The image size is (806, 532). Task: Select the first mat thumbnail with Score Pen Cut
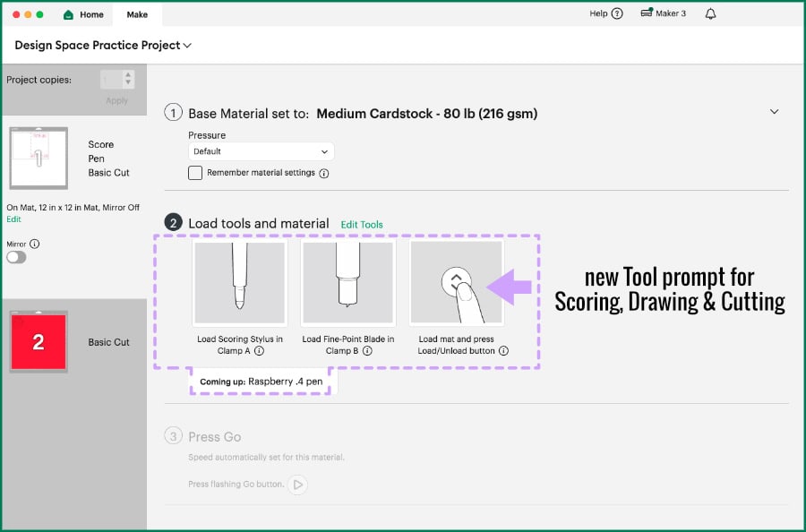click(x=39, y=158)
